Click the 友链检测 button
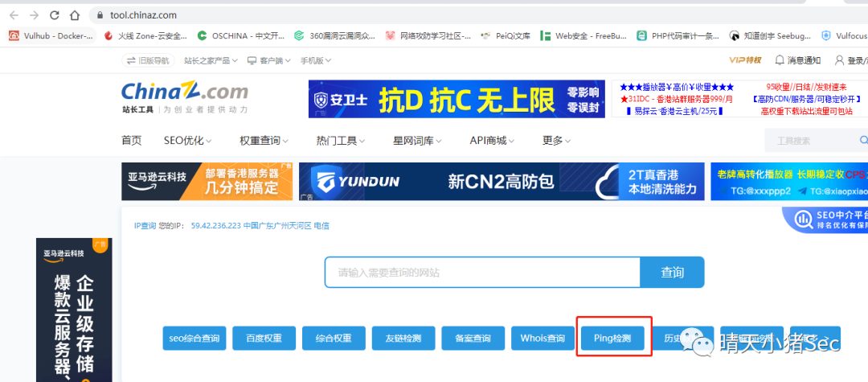This screenshot has width=868, height=382. point(403,338)
